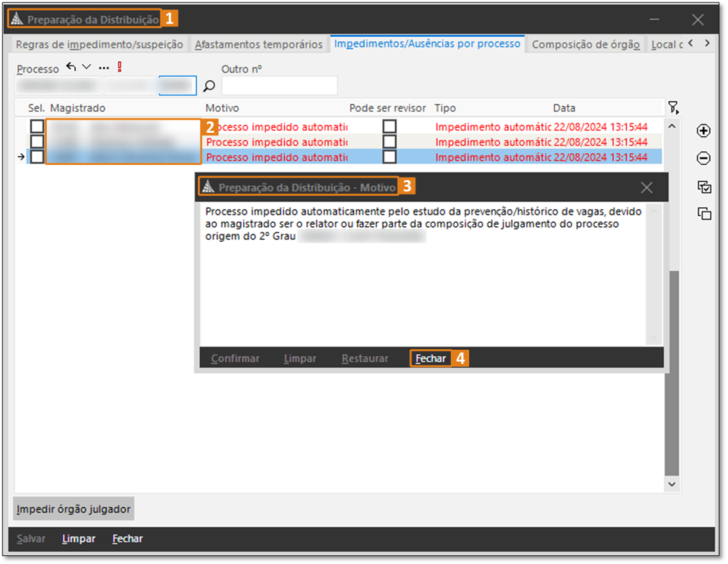Check the Sel. box of the first row
728x564 pixels.
pyautogui.click(x=37, y=126)
